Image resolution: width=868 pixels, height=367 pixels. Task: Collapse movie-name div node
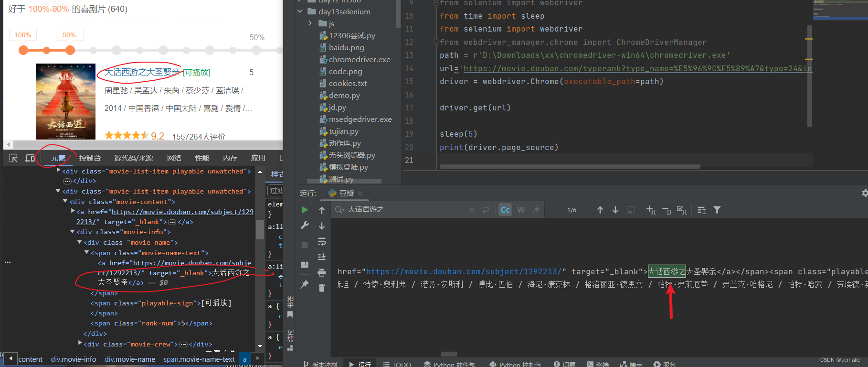point(80,242)
